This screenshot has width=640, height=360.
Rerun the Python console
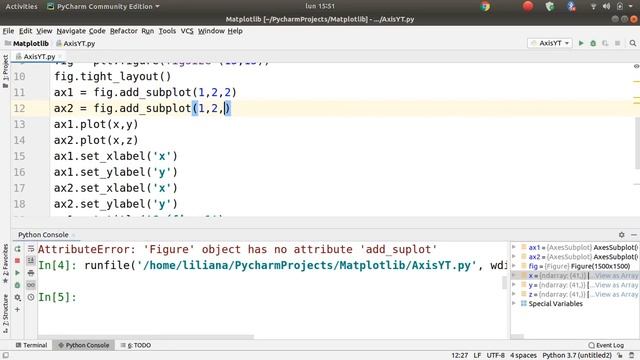18,249
